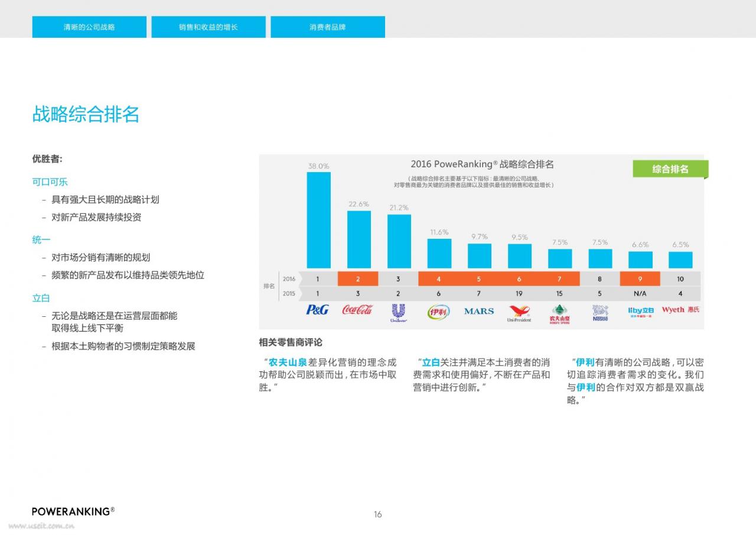Click the 2016 row label
The height and width of the screenshot is (535, 756).
coord(289,279)
